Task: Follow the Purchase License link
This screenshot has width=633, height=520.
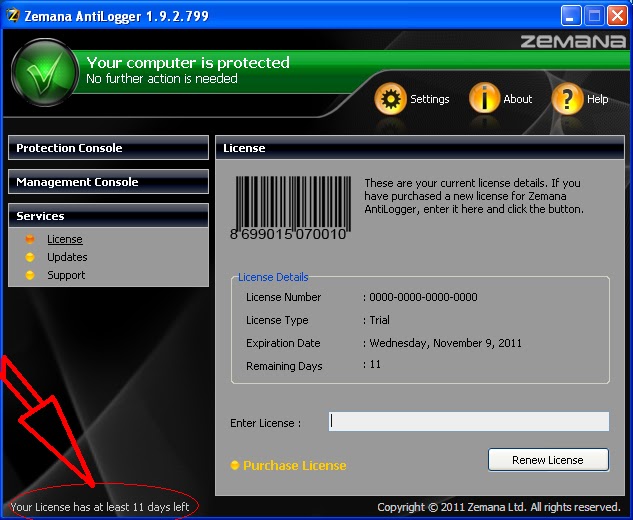Action: pos(295,465)
